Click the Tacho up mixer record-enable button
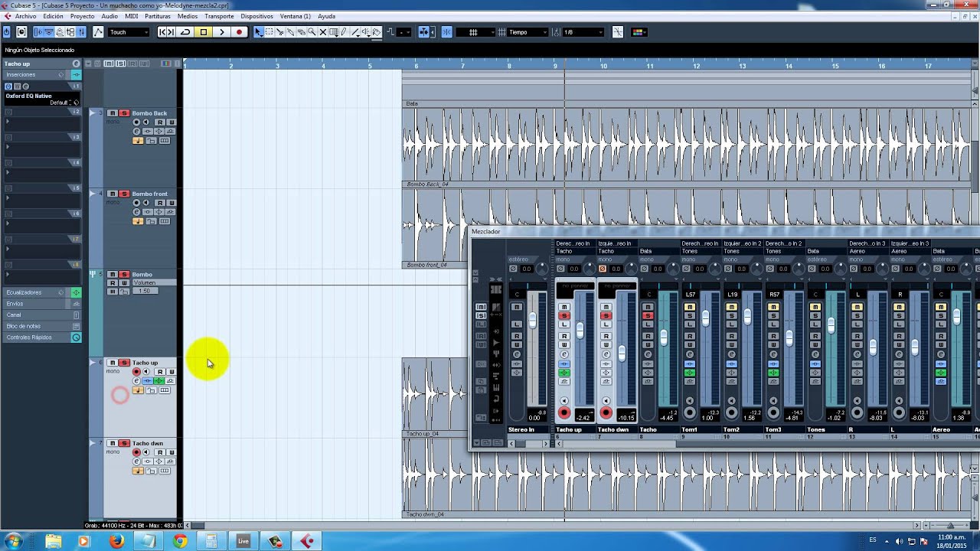The image size is (980, 551). (564, 413)
